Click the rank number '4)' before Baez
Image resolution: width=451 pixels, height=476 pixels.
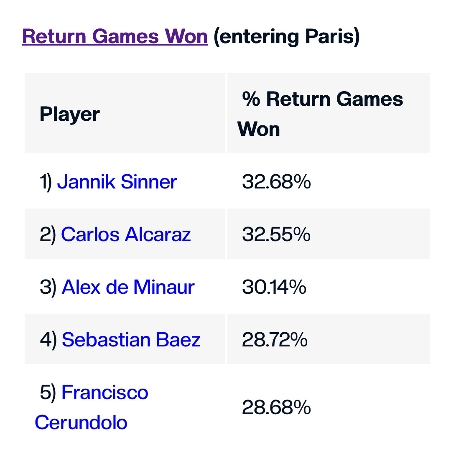[x=48, y=340]
